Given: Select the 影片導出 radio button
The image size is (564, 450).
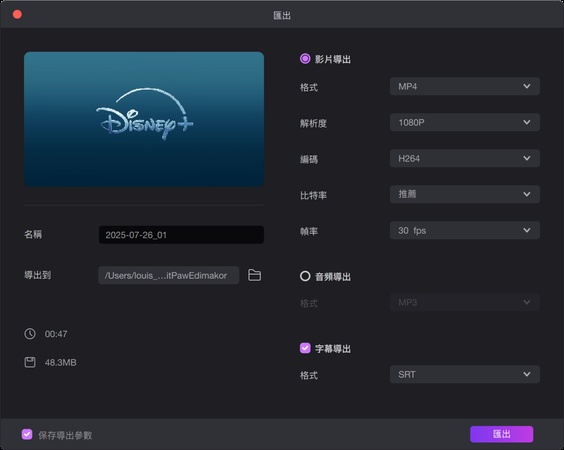Looking at the screenshot, I should tap(305, 59).
